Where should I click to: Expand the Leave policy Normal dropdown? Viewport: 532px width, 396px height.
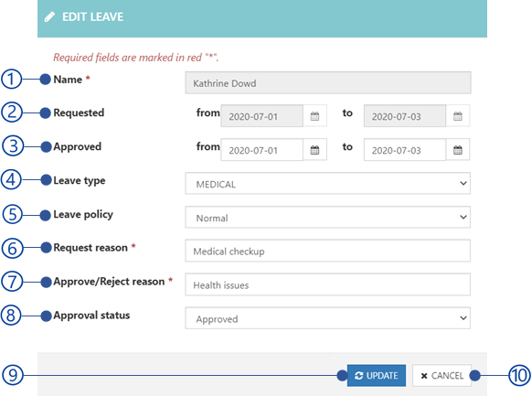[x=328, y=217]
